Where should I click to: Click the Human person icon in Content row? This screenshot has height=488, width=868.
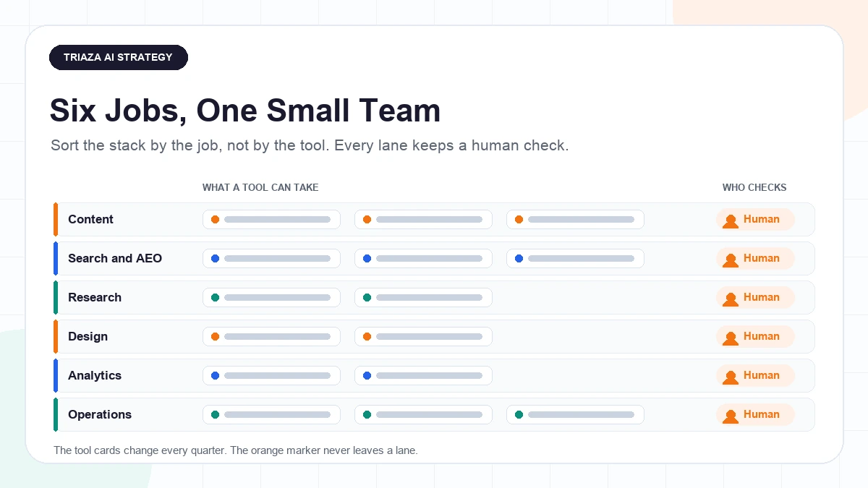coord(731,221)
